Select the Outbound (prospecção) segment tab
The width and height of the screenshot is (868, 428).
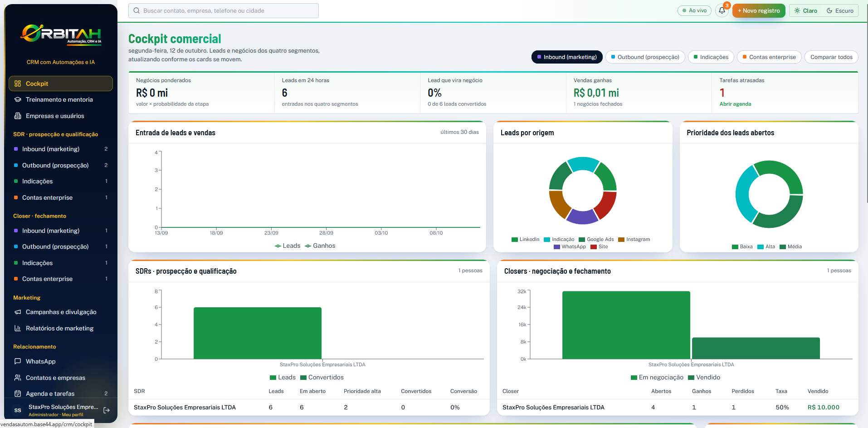coord(645,57)
